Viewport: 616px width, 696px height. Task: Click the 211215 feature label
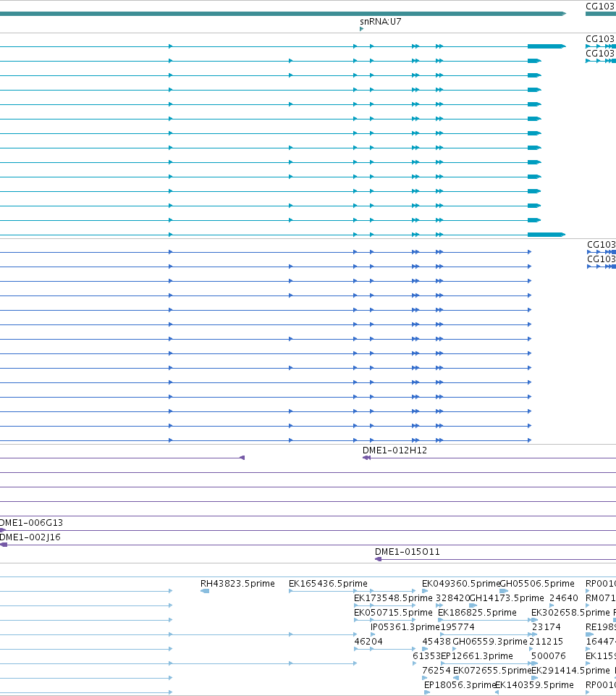pos(546,642)
